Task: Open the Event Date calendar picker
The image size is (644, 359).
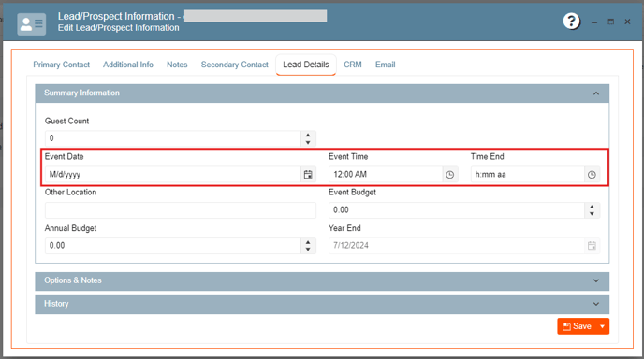Action: (x=308, y=175)
